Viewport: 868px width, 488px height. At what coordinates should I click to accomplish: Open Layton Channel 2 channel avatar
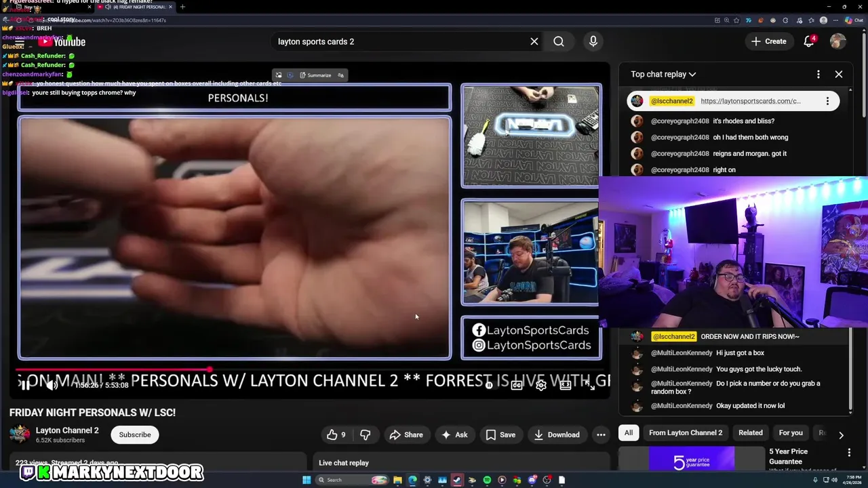tap(20, 434)
